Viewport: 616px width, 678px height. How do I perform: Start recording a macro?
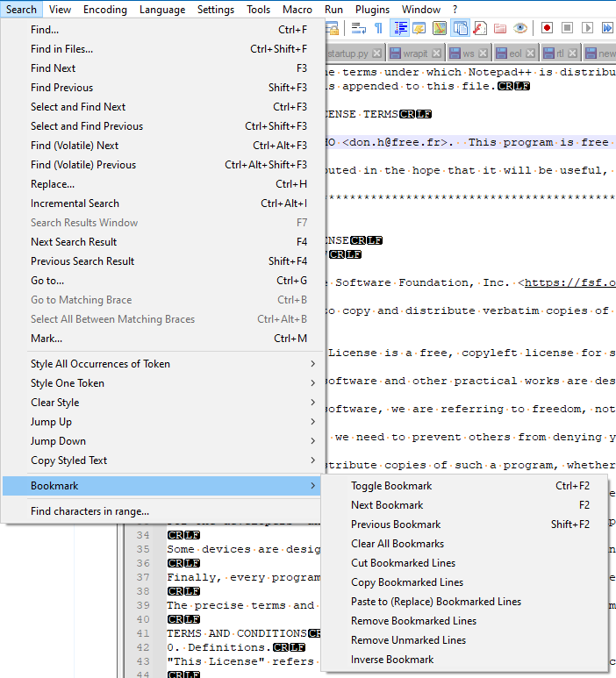pos(547,29)
